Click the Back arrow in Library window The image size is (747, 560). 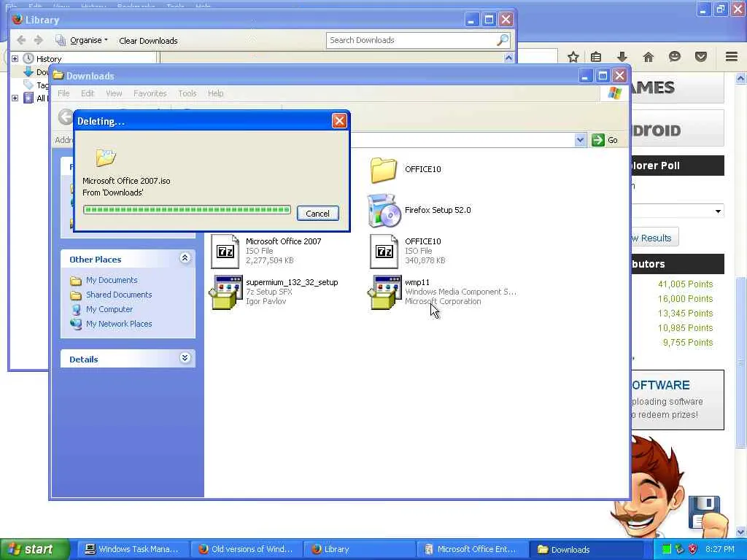pyautogui.click(x=21, y=40)
